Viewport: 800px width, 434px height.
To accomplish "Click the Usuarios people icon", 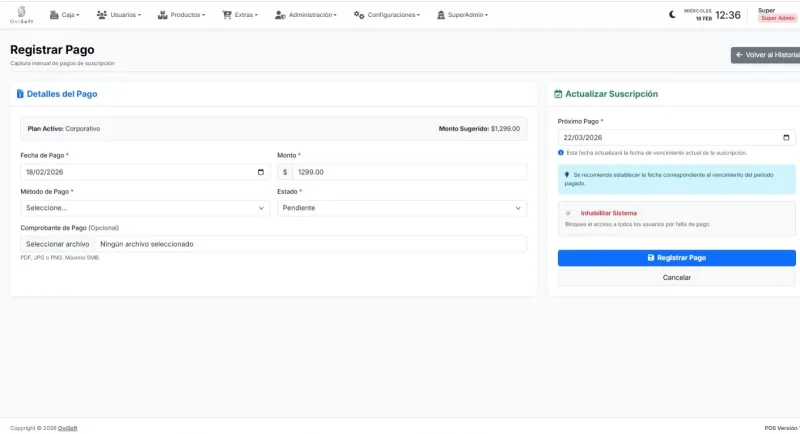I will (102, 15).
